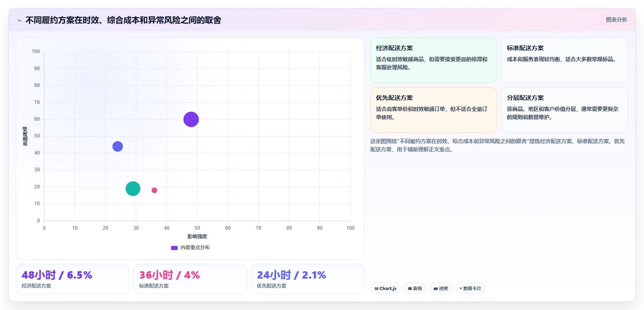Viewport: 644px width, 310px height.
Task: Click the 进度 tag icon
Action: coord(436,288)
